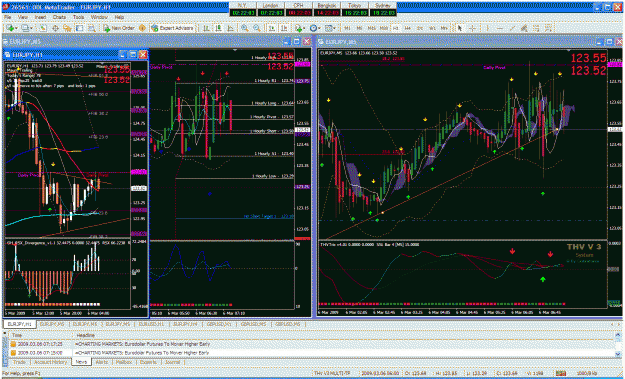Select the M1 timeframe button

348,28
